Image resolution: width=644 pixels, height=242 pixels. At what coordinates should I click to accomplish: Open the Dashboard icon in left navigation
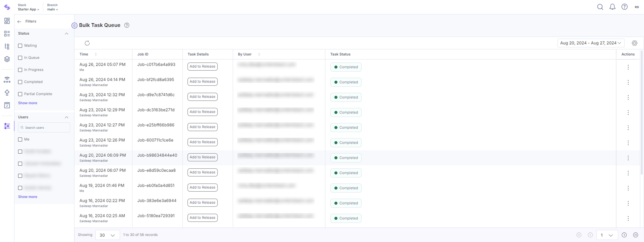tap(7, 21)
